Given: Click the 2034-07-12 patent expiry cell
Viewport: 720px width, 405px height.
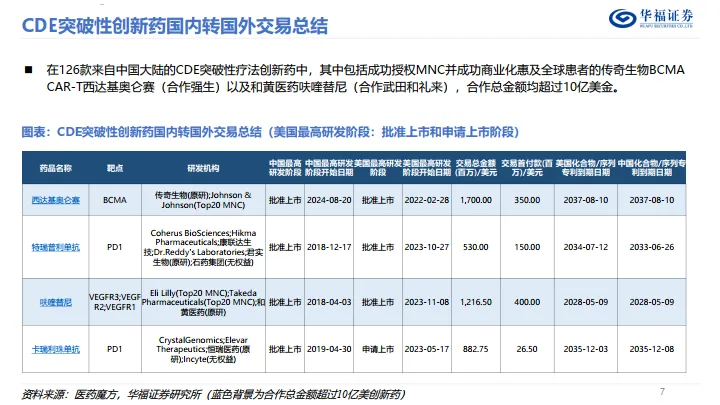Looking at the screenshot, I should pyautogui.click(x=586, y=247).
